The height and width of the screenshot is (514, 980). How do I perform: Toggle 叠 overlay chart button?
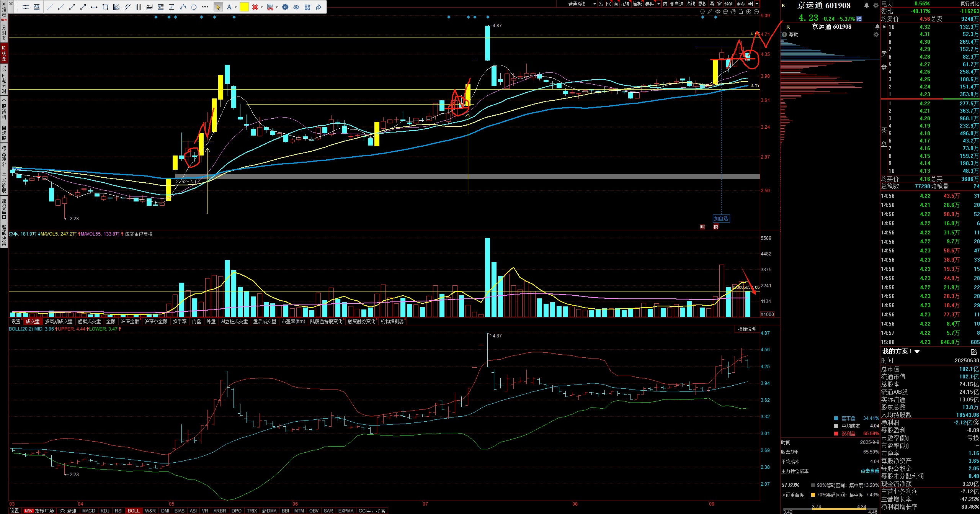tap(712, 4)
